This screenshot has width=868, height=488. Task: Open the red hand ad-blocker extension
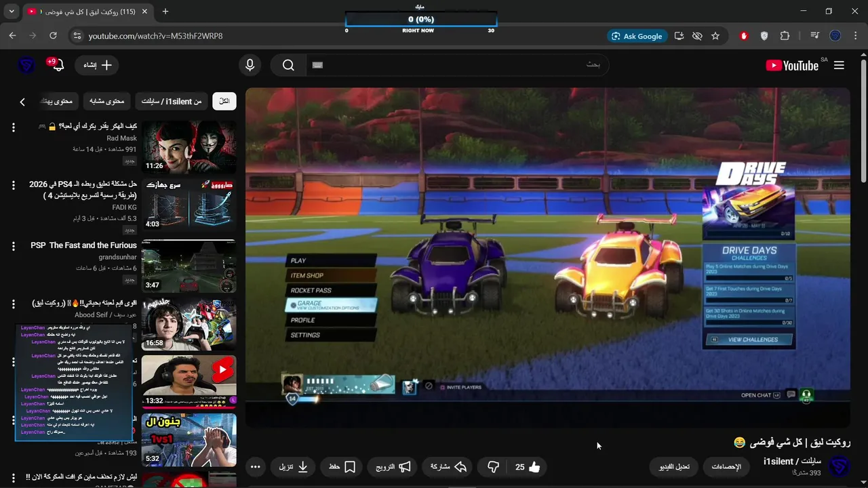coord(744,36)
